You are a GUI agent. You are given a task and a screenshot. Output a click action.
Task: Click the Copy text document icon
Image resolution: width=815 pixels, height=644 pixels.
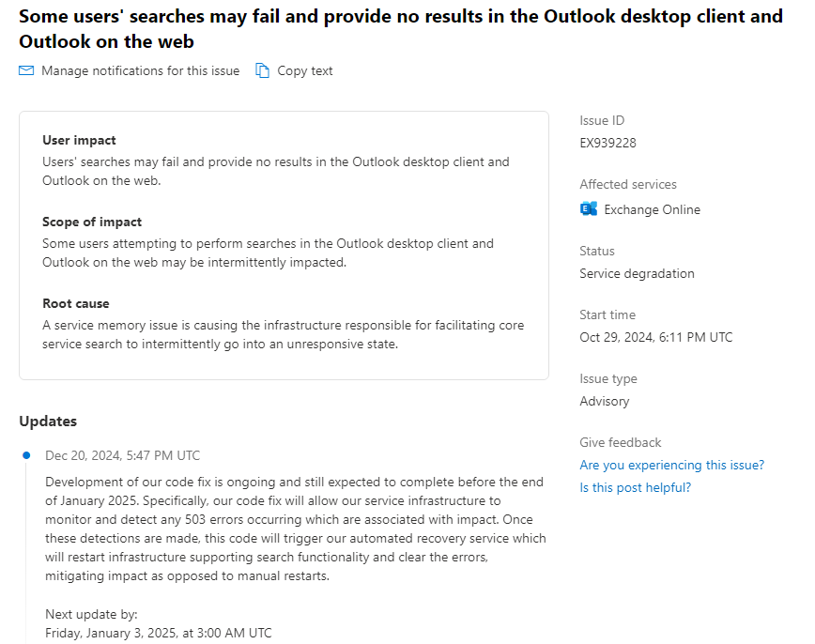[x=263, y=70]
